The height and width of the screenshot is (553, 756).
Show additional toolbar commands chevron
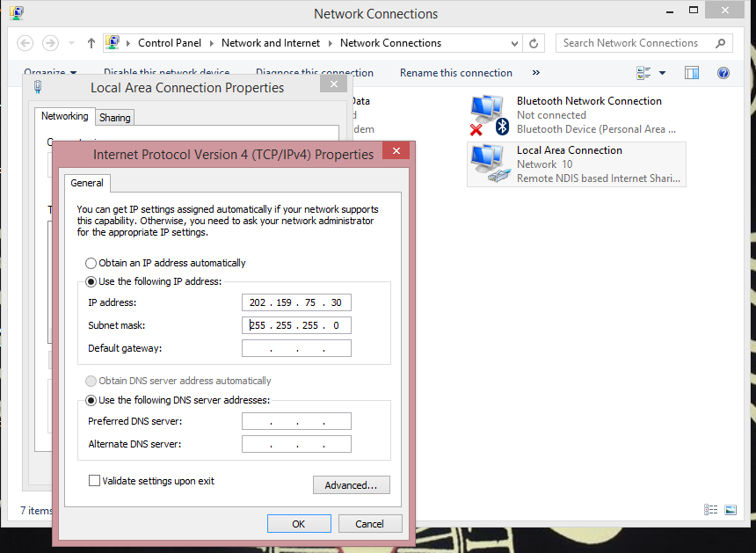click(536, 73)
